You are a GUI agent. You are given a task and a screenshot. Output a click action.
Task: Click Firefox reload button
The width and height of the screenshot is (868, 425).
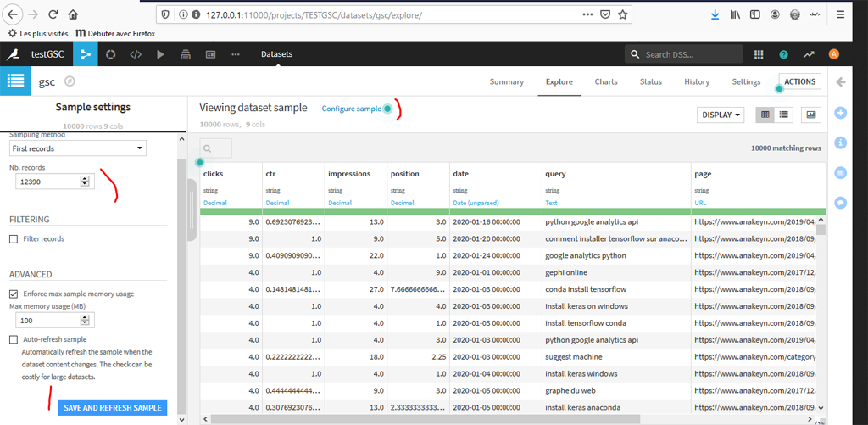point(53,14)
